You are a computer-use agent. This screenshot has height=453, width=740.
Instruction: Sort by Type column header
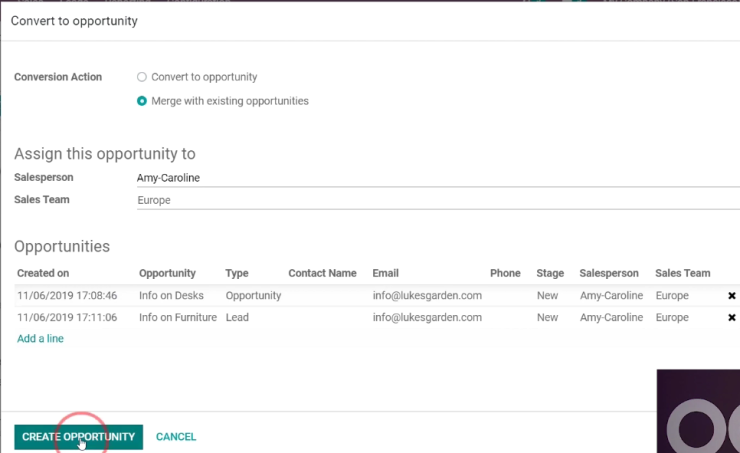pos(236,273)
